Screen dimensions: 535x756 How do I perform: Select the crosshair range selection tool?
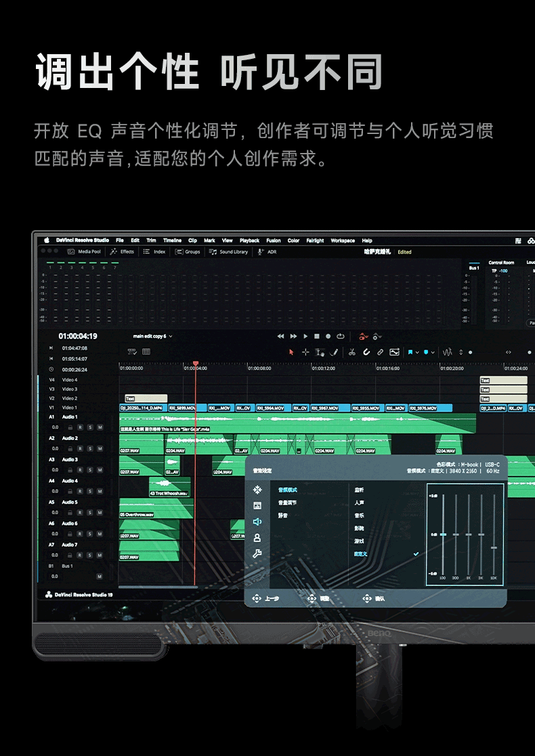pyautogui.click(x=305, y=353)
